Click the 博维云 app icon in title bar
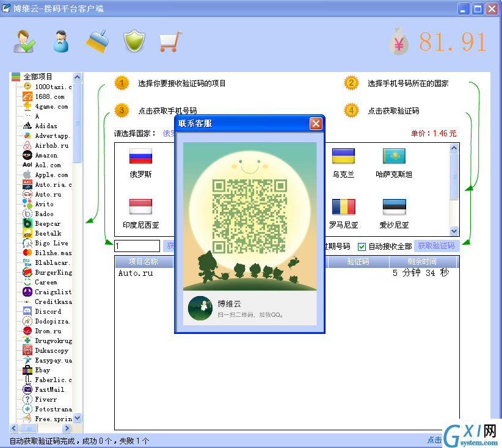The image size is (502, 448). 6,9
